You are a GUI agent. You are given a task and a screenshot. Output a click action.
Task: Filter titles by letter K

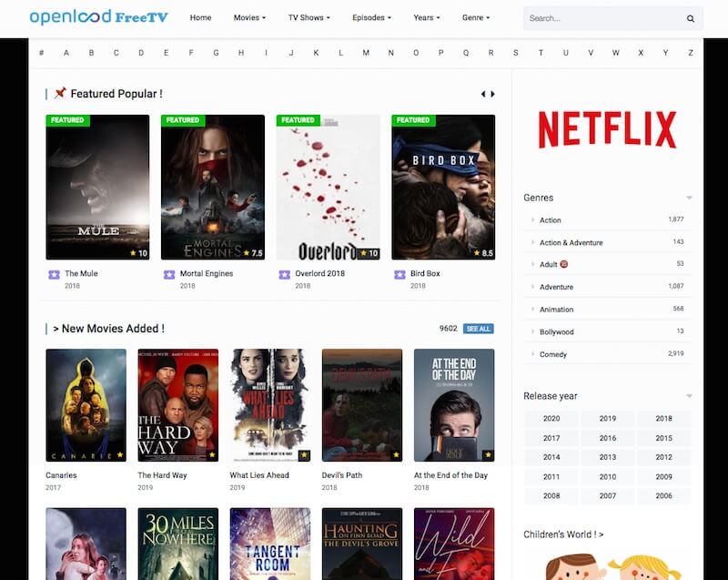coord(316,53)
